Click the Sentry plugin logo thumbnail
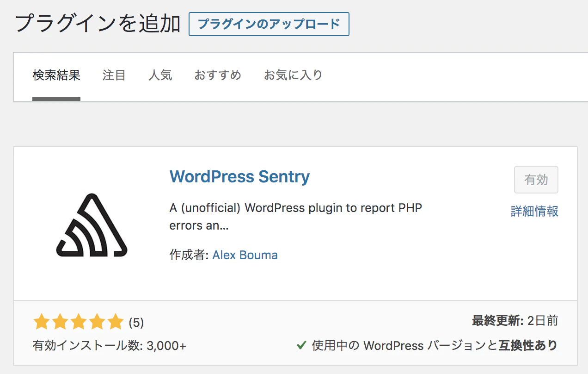 [92, 225]
